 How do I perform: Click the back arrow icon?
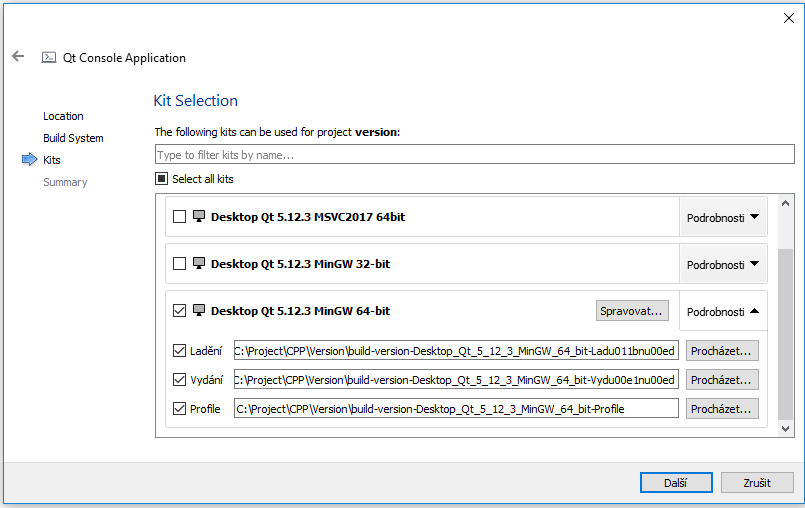tap(18, 57)
